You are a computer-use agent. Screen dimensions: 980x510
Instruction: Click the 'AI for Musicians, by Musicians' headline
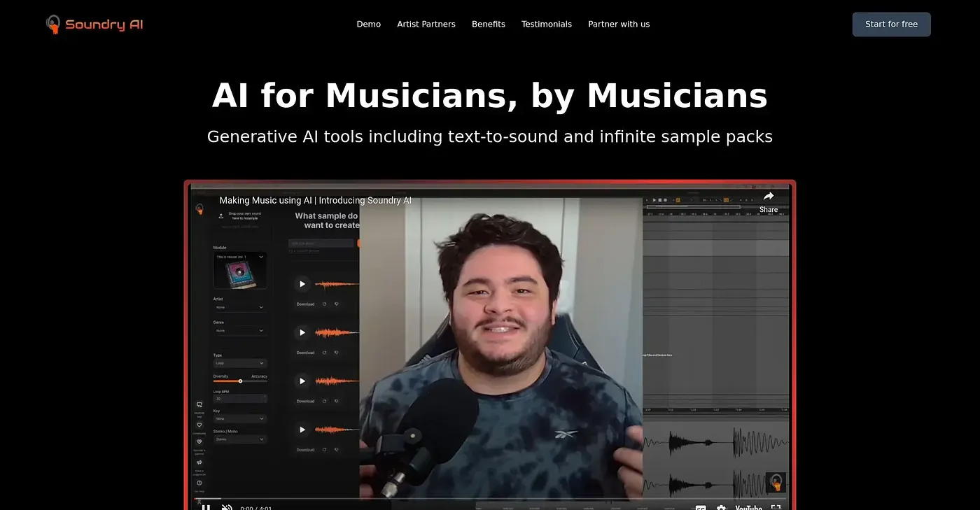(490, 95)
